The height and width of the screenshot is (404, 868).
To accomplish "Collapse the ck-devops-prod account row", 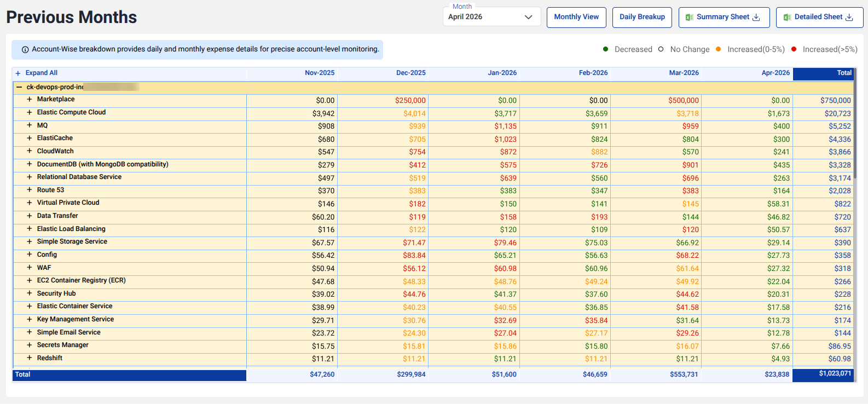I will pyautogui.click(x=19, y=87).
